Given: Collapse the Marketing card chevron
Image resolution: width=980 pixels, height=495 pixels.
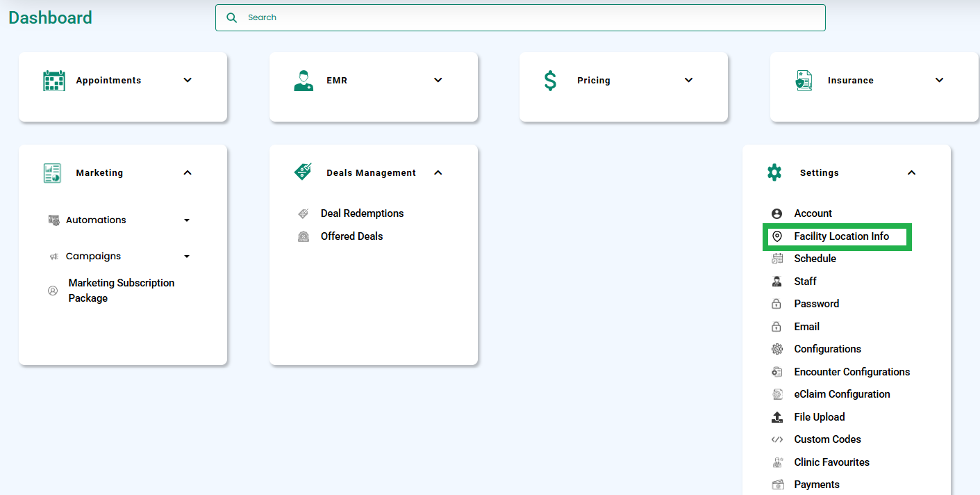Looking at the screenshot, I should (x=188, y=172).
